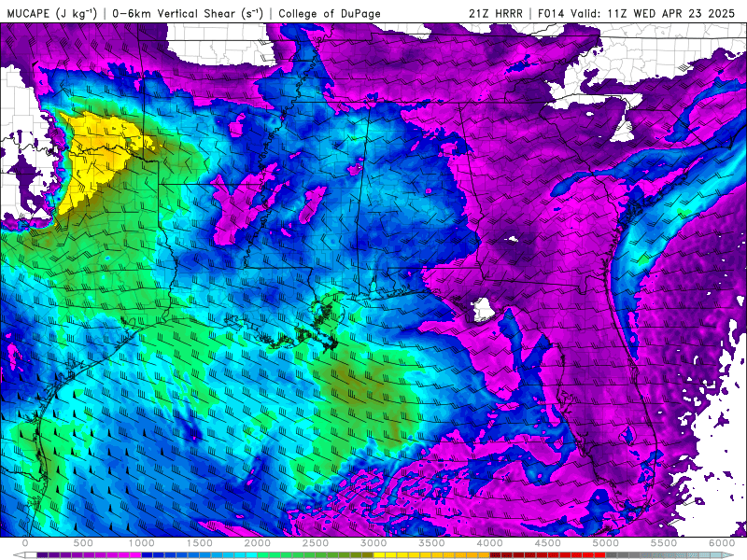Click the 2000 colorbar label

coord(258,543)
